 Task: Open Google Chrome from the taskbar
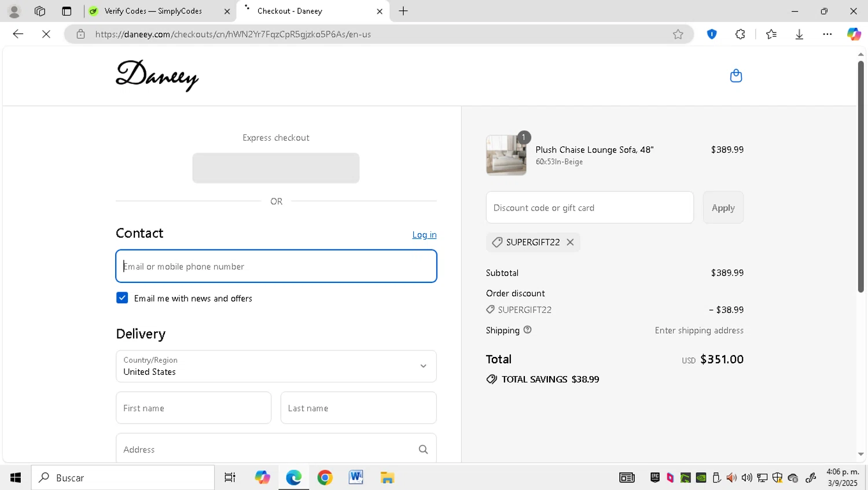(x=325, y=478)
